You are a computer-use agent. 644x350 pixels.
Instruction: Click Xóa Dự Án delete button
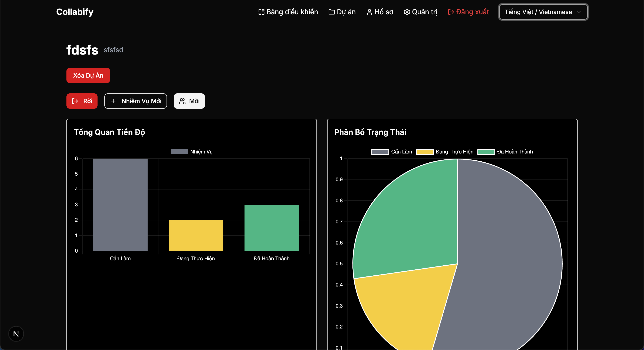tap(88, 75)
